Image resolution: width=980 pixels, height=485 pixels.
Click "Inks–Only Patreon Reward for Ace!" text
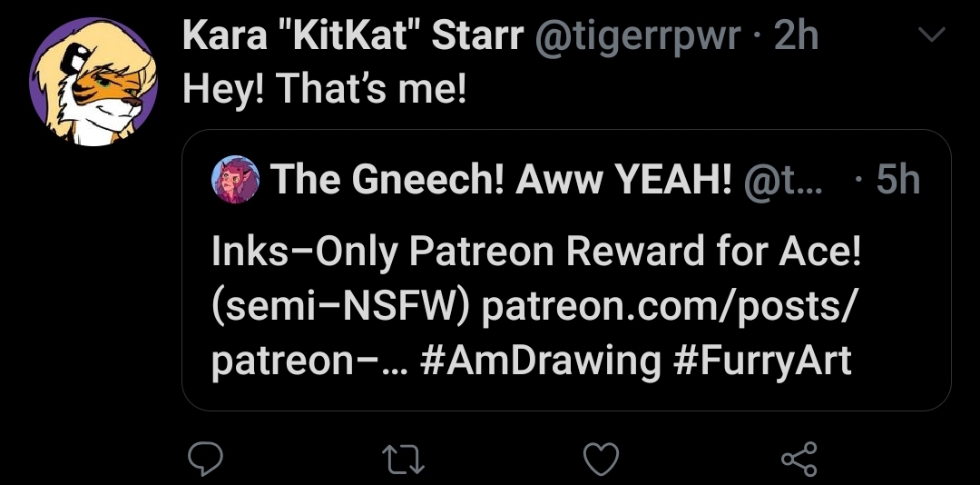coord(537,252)
